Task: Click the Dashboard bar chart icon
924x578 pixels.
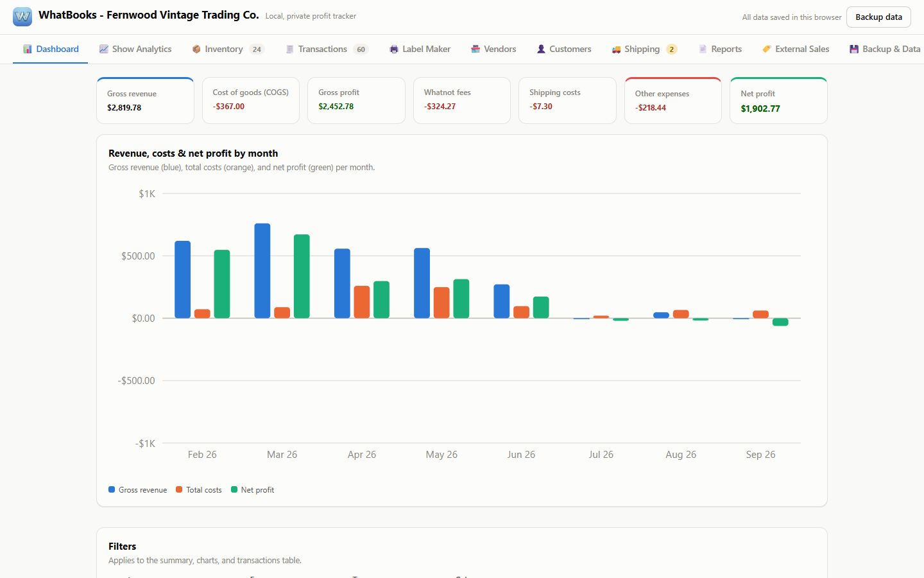Action: [x=28, y=49]
